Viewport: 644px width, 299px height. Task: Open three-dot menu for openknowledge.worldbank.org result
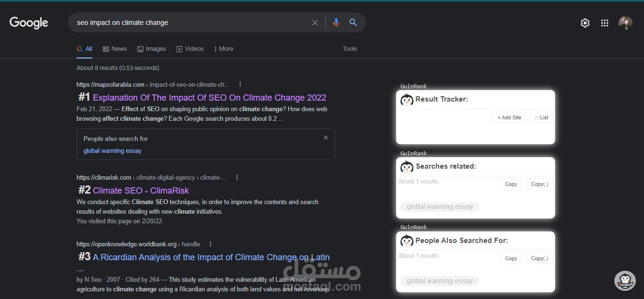pyautogui.click(x=210, y=244)
